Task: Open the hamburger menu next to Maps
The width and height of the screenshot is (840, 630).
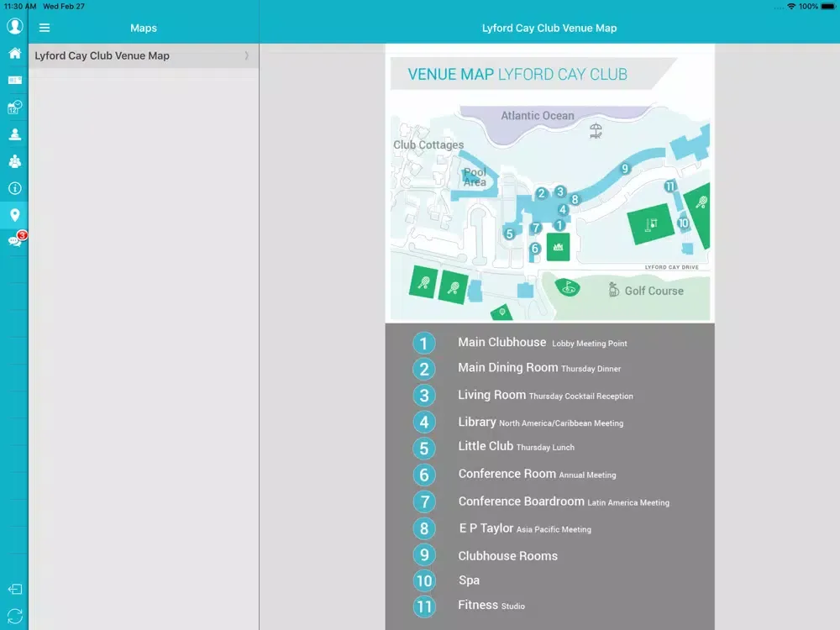Action: [45, 28]
